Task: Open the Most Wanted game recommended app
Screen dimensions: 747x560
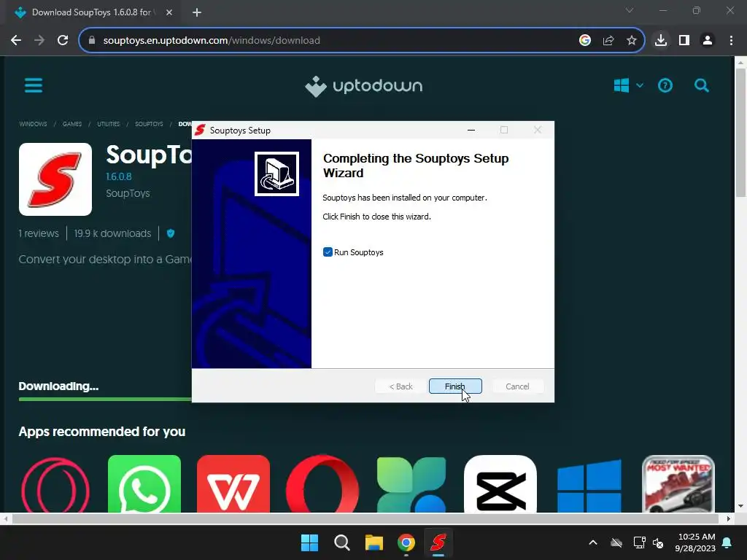Action: pos(678,484)
